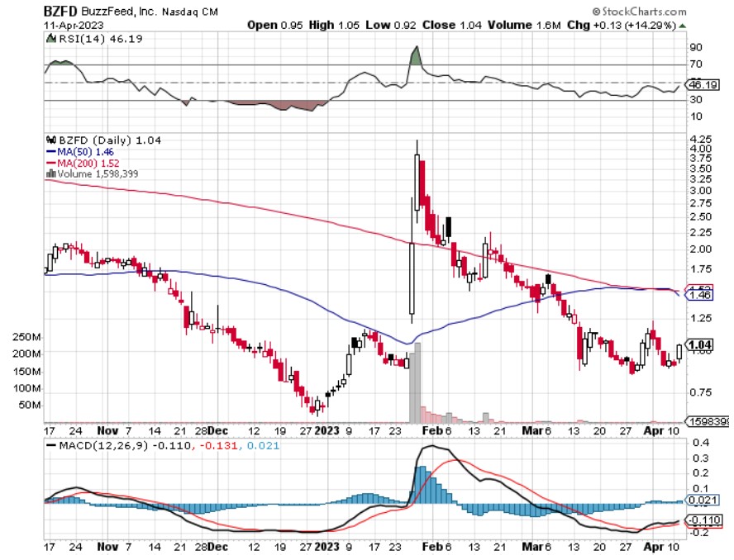
Task: Click the 1.46 MA(50) axis tag
Action: coord(699,295)
